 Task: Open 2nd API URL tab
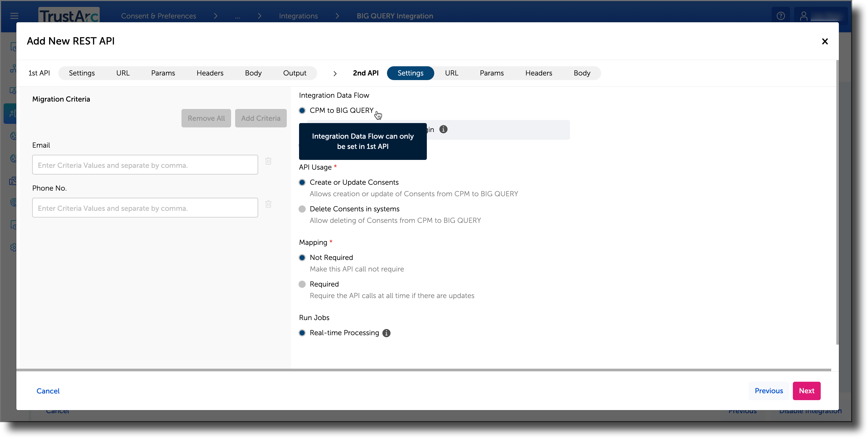tap(452, 73)
